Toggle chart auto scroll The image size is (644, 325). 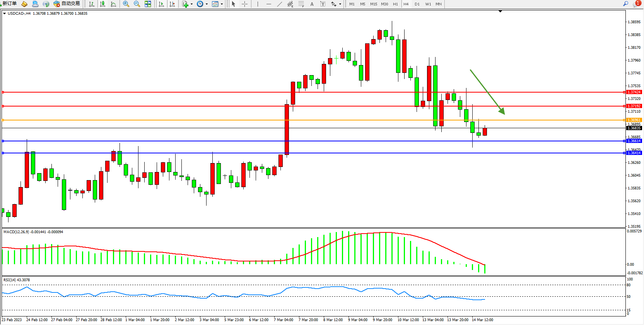pyautogui.click(x=161, y=4)
